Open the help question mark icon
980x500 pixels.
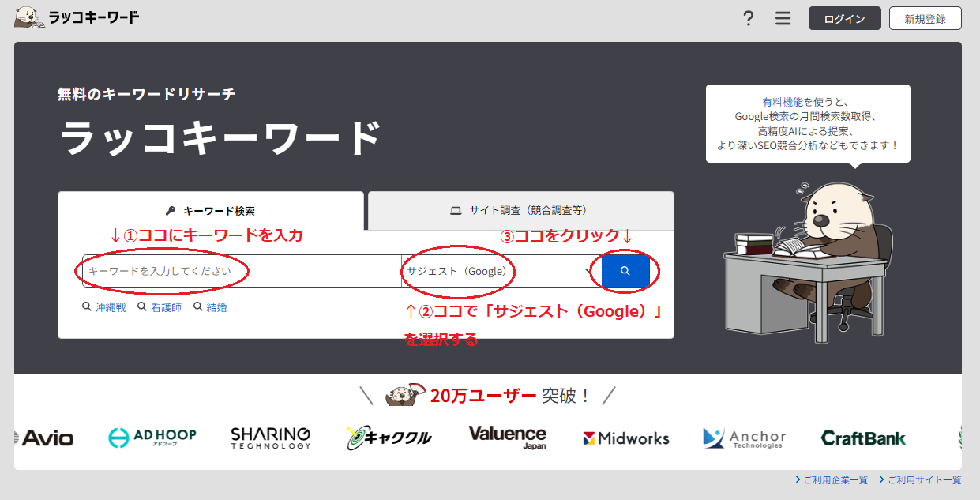pyautogui.click(x=748, y=17)
